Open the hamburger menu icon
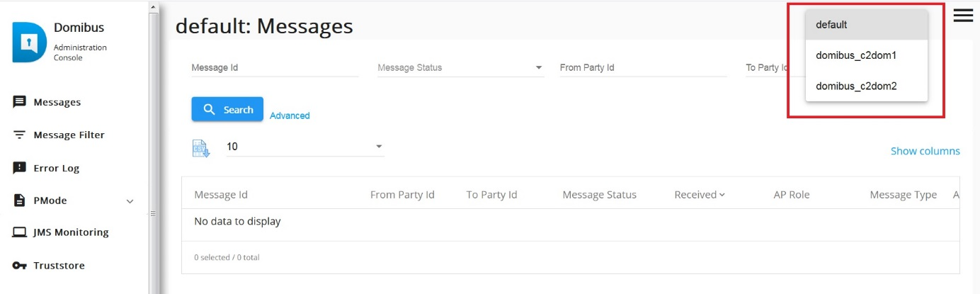 click(x=963, y=16)
